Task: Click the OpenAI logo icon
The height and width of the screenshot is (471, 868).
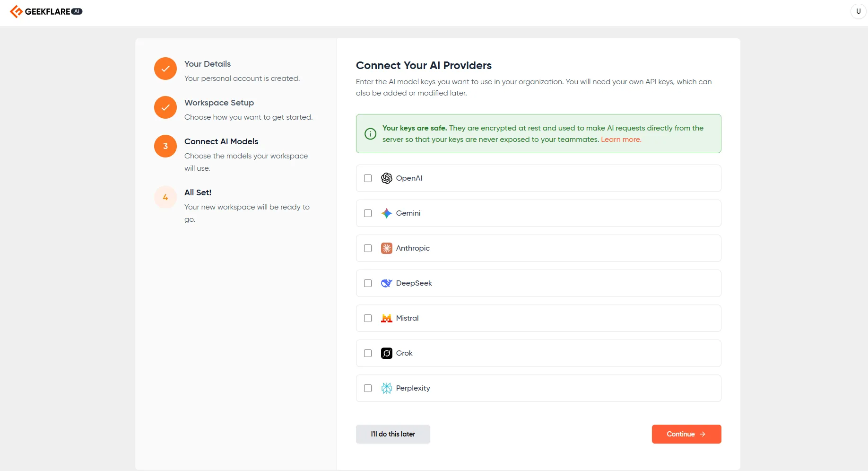Action: pos(386,178)
